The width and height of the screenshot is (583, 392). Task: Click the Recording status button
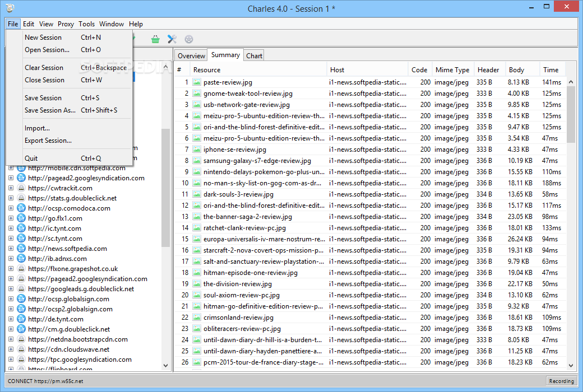(562, 381)
